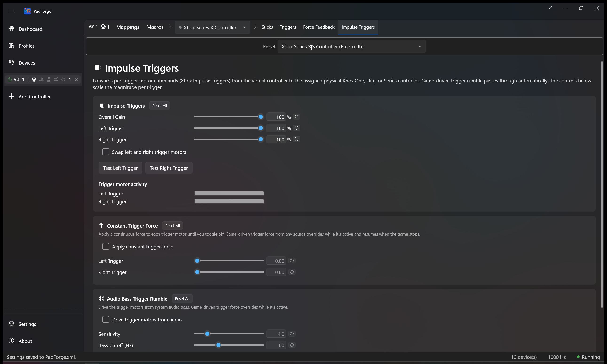
Task: Open Settings from the sidebar
Action: click(x=43, y=324)
